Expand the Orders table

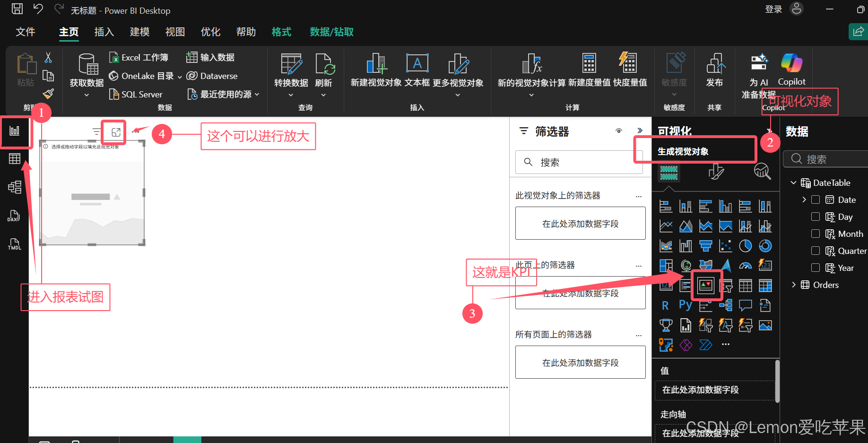(794, 285)
